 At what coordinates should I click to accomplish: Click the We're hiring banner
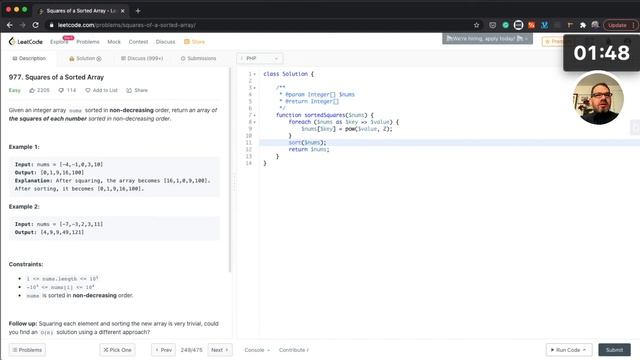pos(487,38)
